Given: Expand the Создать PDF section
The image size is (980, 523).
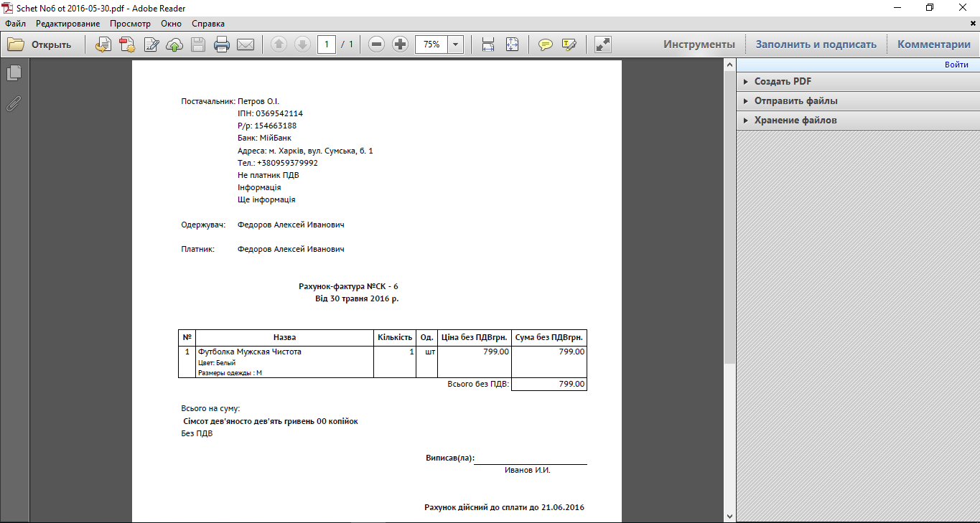Looking at the screenshot, I should point(783,82).
